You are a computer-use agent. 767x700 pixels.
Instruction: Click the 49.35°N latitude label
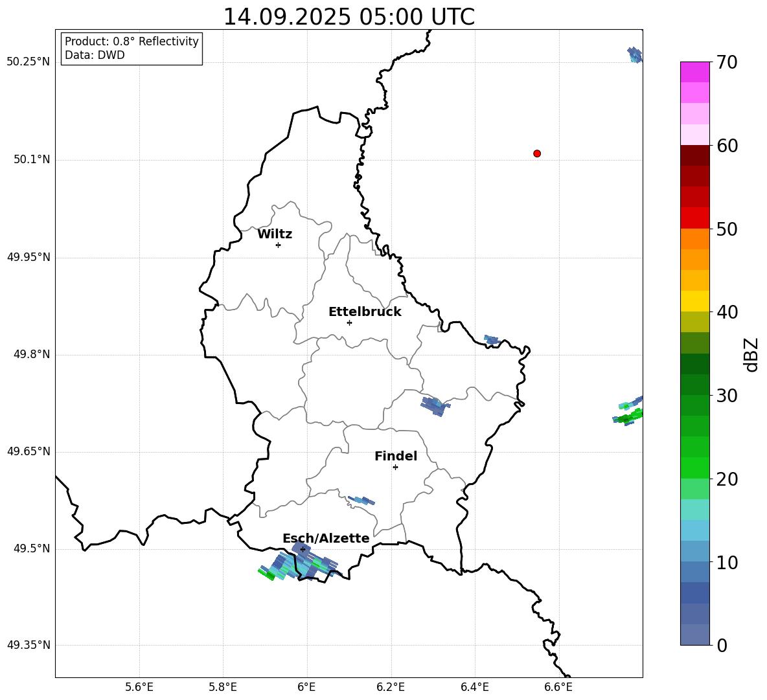pyautogui.click(x=29, y=645)
